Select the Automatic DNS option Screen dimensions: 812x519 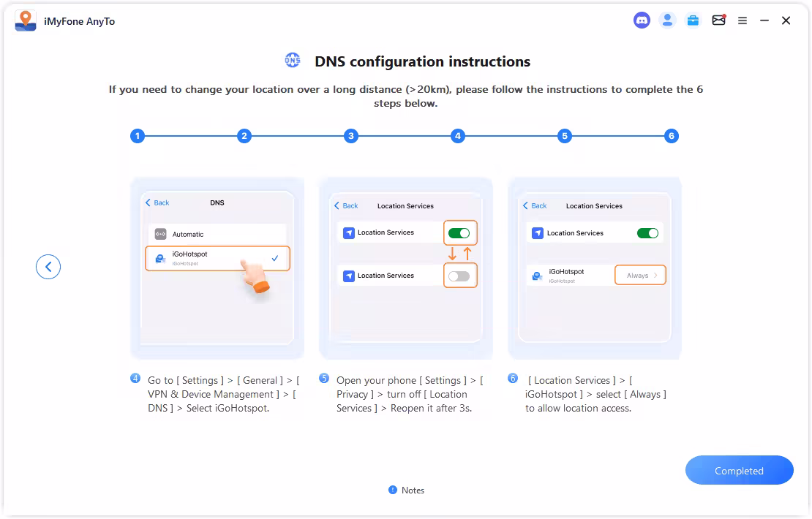(217, 232)
